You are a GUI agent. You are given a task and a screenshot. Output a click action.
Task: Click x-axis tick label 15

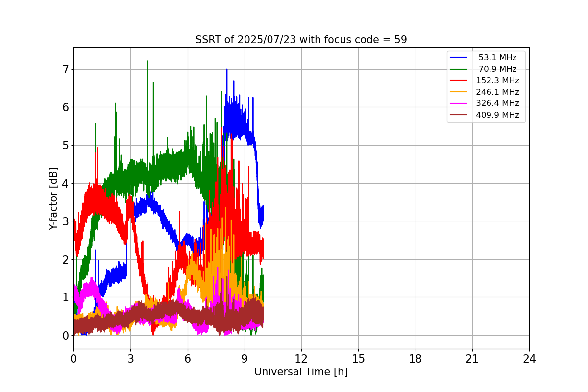358,359
